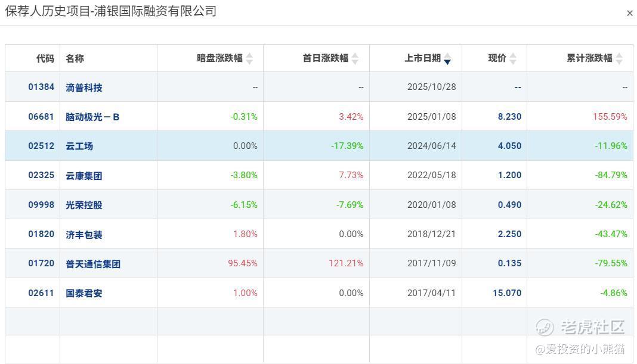The width and height of the screenshot is (637, 364).
Task: Click current price 8.230
Action: click(x=509, y=116)
